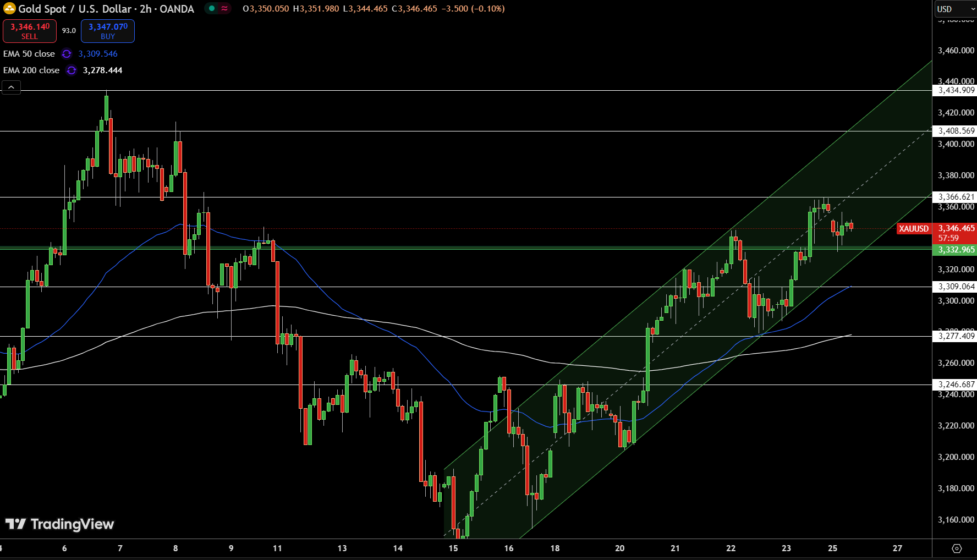Click the low price L3,344.465 value
Viewport: 977px width, 560px height.
pyautogui.click(x=365, y=9)
